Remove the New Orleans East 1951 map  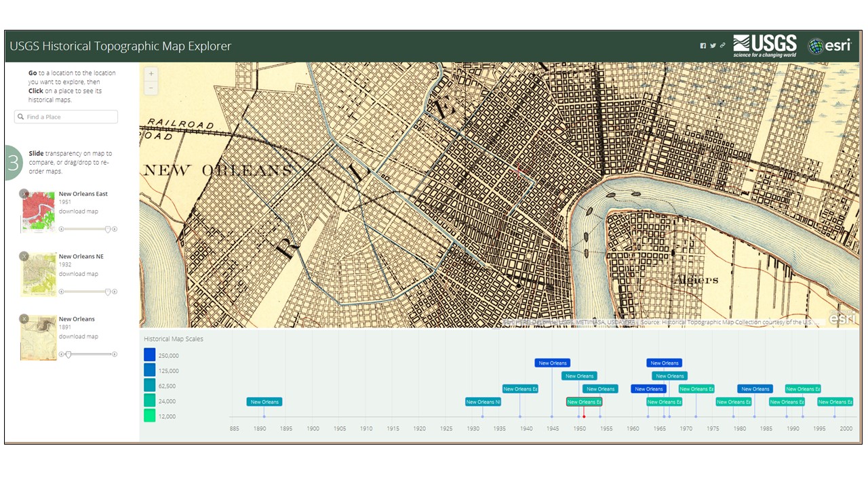pos(24,194)
